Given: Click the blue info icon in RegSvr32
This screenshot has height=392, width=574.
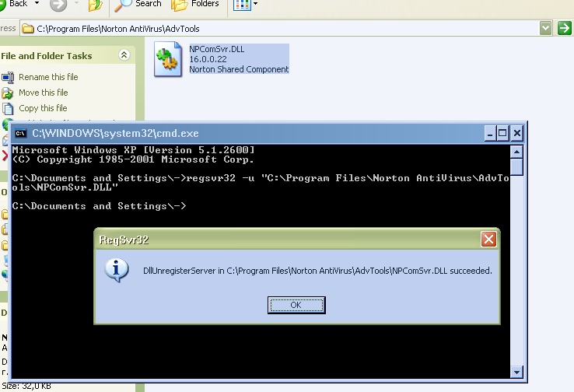Looking at the screenshot, I should [x=117, y=270].
